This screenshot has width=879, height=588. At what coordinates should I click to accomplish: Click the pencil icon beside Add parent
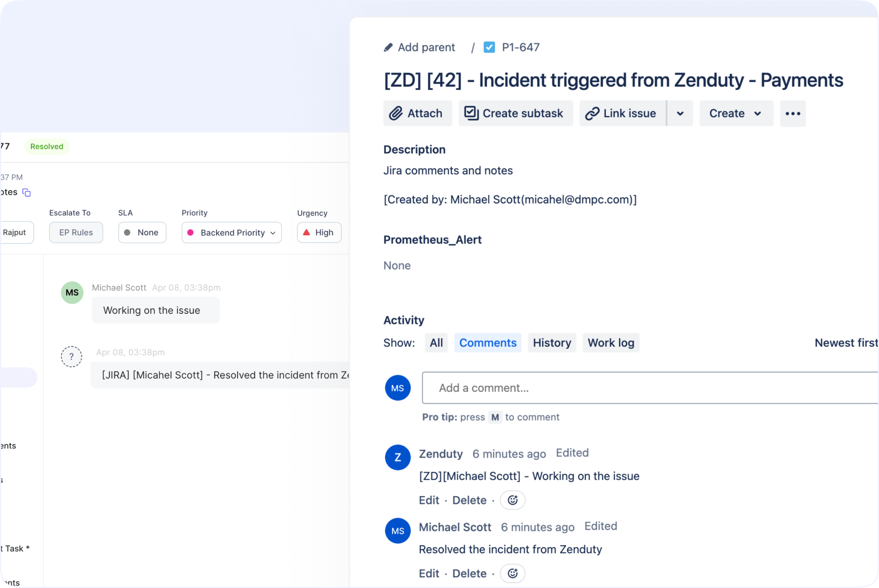[x=388, y=48]
